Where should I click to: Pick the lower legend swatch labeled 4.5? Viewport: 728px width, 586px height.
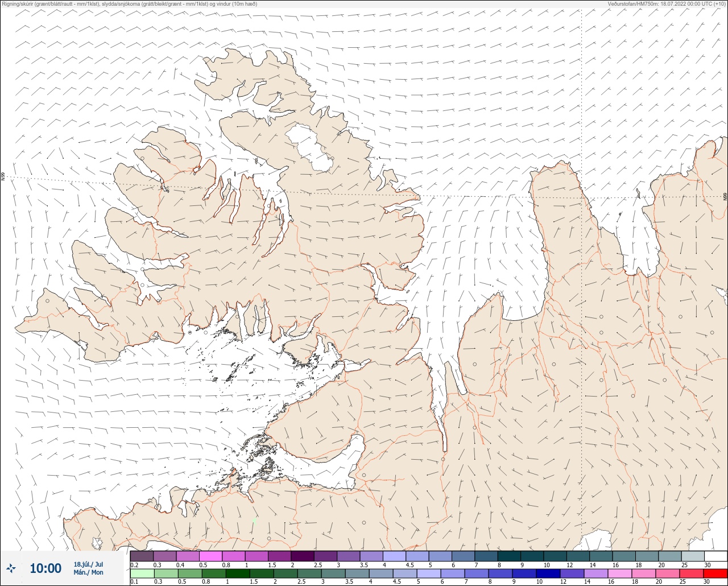click(x=405, y=573)
